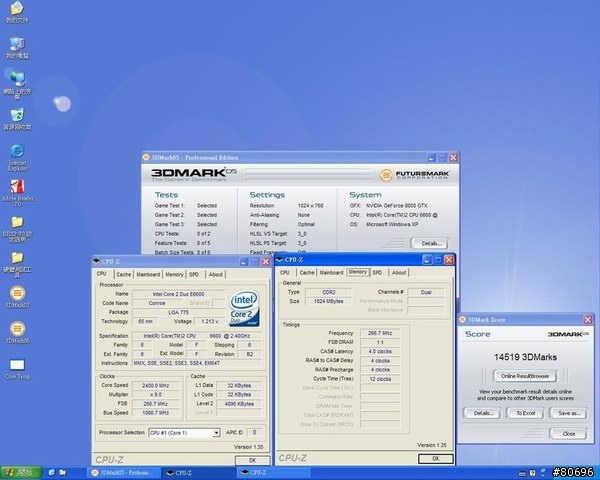This screenshot has width=600, height=480.
Task: Click the Level 2 cache value 4096 KBytes
Action: (x=239, y=404)
